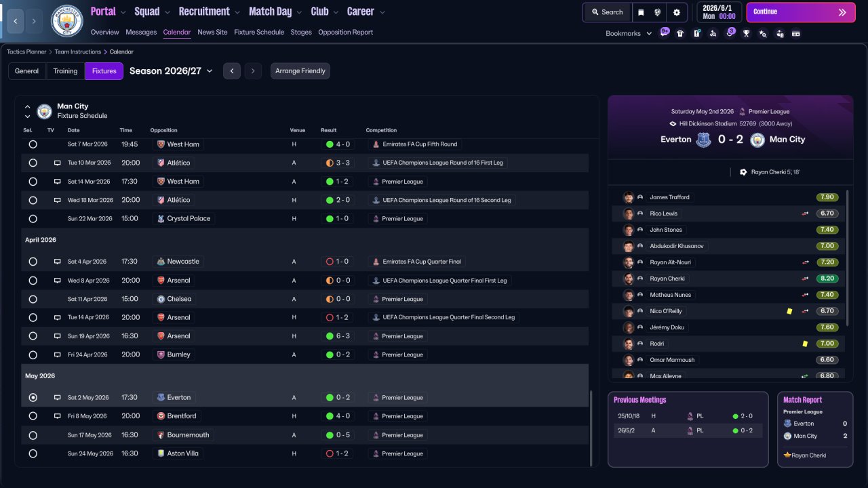The image size is (868, 488).
Task: Go to the previous season arrow
Action: point(232,71)
